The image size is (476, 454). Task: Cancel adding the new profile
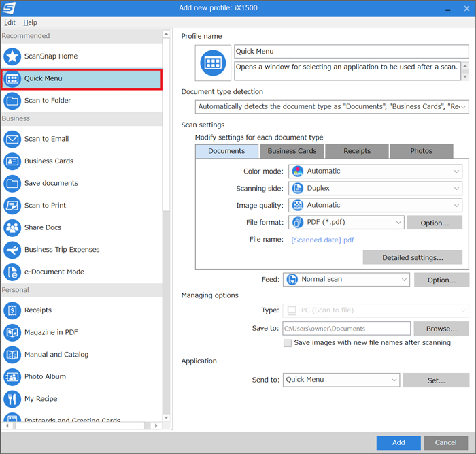(445, 442)
